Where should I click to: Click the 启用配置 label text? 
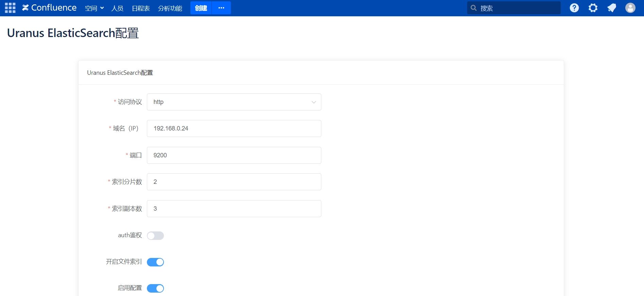[x=130, y=288]
